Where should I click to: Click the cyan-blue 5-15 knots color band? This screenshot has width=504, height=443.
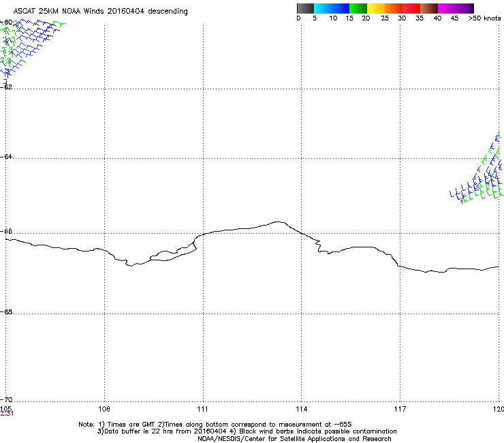332,8
